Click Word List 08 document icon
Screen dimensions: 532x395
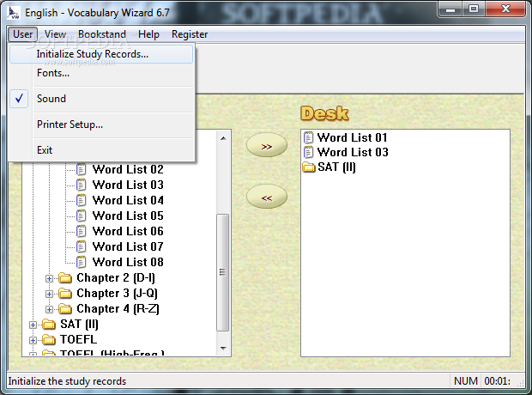[x=82, y=262]
